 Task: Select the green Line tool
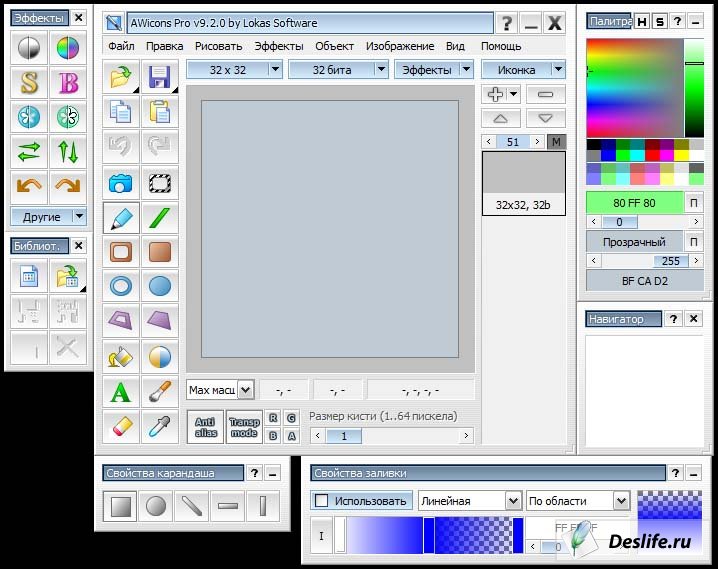tap(160, 218)
